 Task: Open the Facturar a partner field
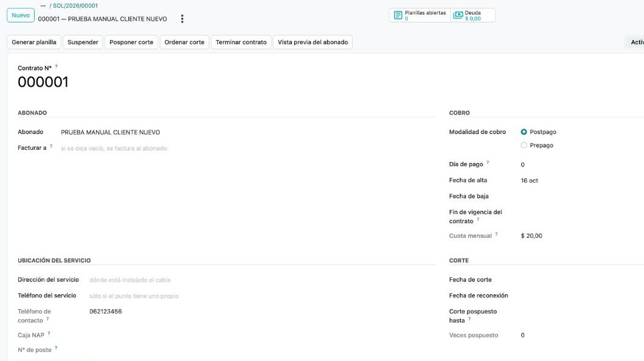coord(248,148)
